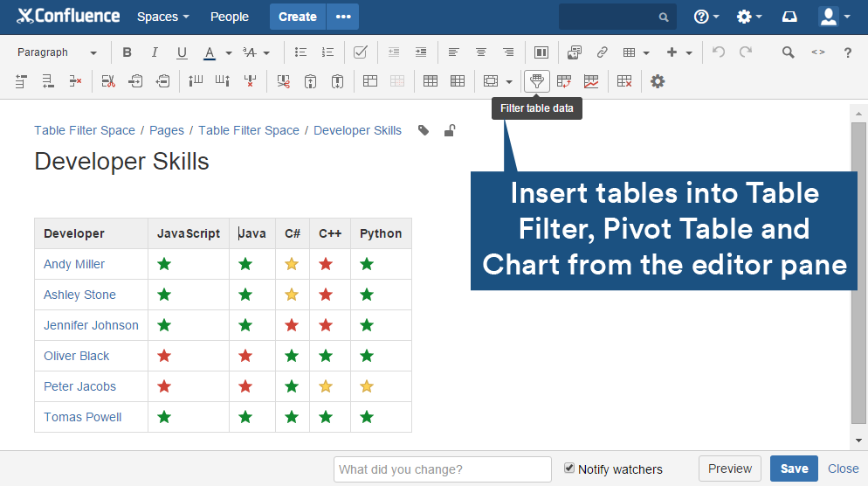Click the table settings gear icon

pos(658,81)
